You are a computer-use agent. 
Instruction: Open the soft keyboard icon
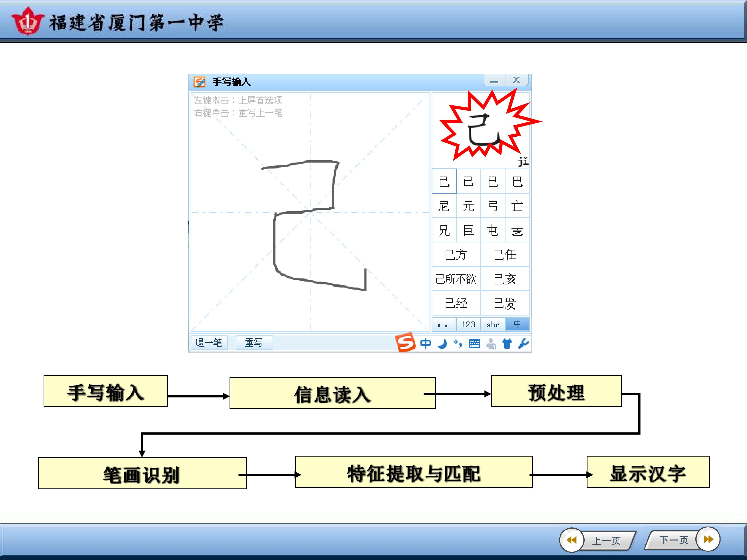tap(474, 344)
